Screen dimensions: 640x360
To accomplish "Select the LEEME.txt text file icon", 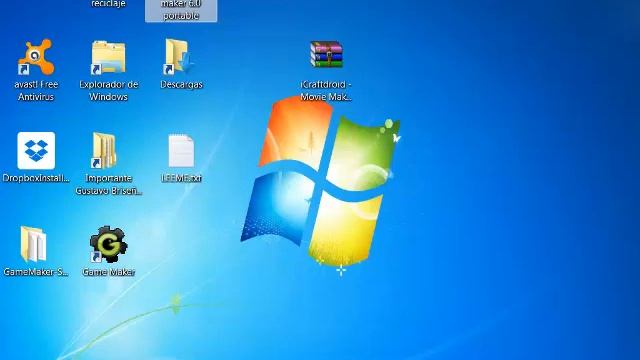I will pos(181,151).
